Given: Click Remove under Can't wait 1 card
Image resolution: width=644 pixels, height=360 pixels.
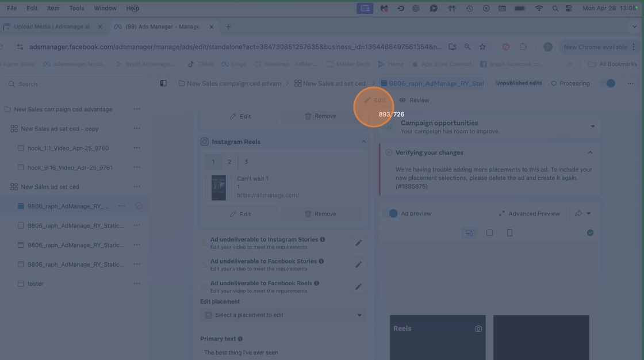Looking at the screenshot, I should point(320,214).
